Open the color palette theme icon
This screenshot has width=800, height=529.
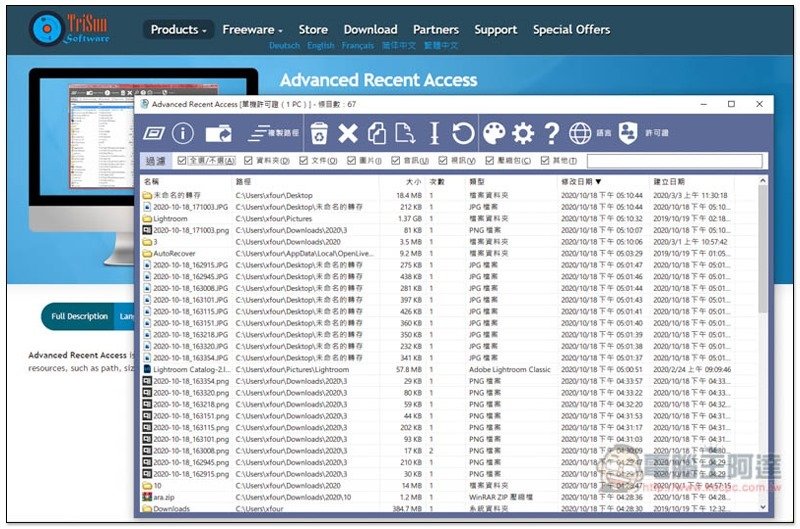(494, 133)
